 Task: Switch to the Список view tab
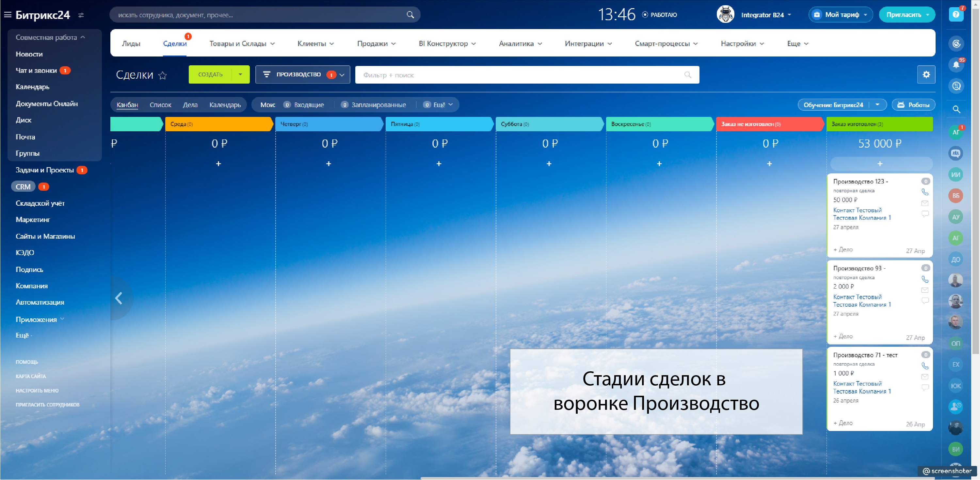pyautogui.click(x=160, y=104)
